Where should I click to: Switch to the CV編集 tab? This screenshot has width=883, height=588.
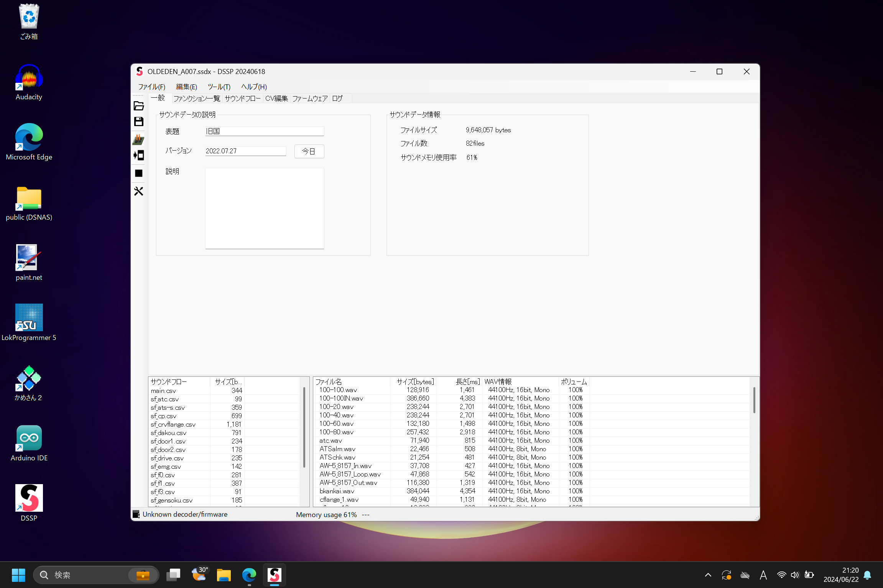click(276, 99)
